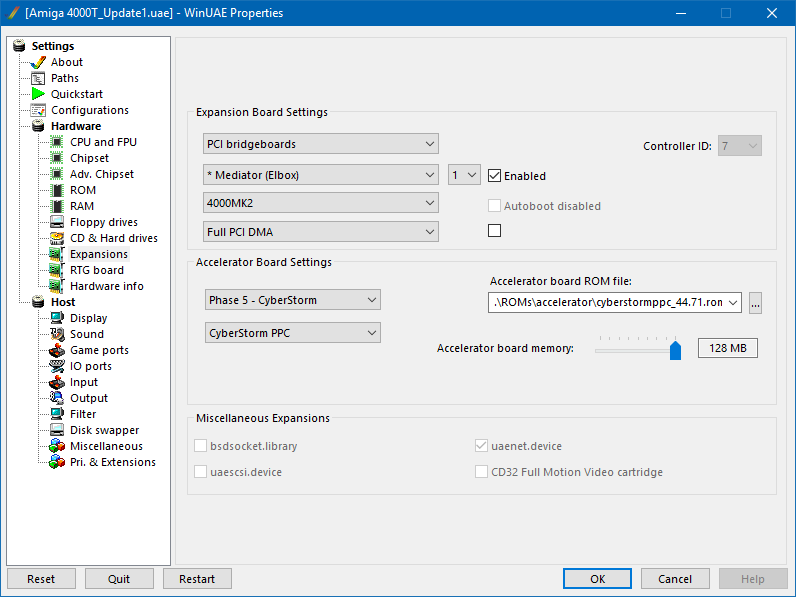Click the Disk swapper icon

coord(58,430)
